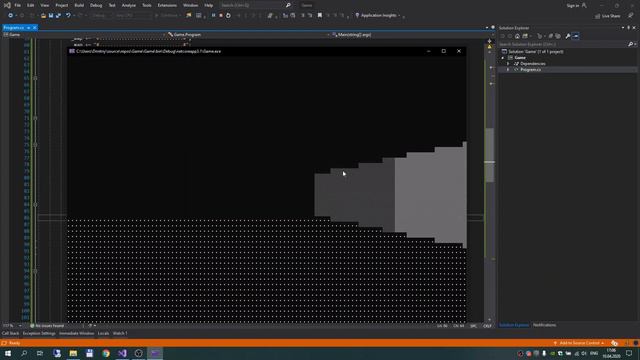Click the Visual Studio taskbar icon
The height and width of the screenshot is (360, 640).
tap(122, 353)
